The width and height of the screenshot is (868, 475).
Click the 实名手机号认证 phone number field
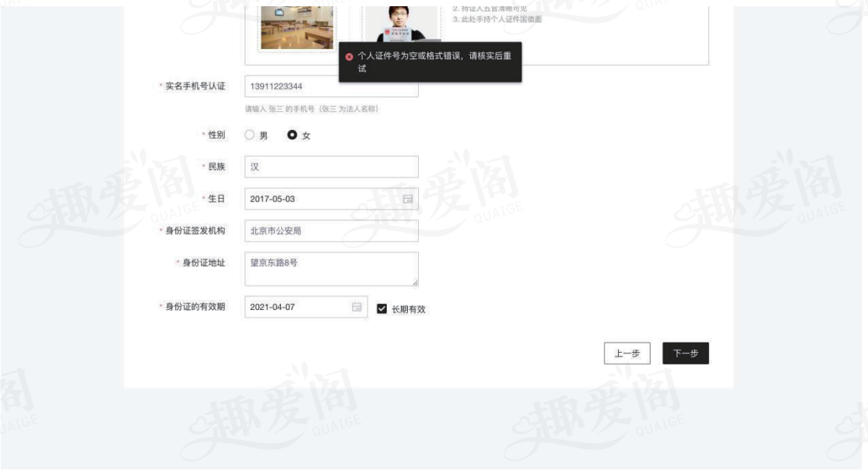tap(331, 88)
